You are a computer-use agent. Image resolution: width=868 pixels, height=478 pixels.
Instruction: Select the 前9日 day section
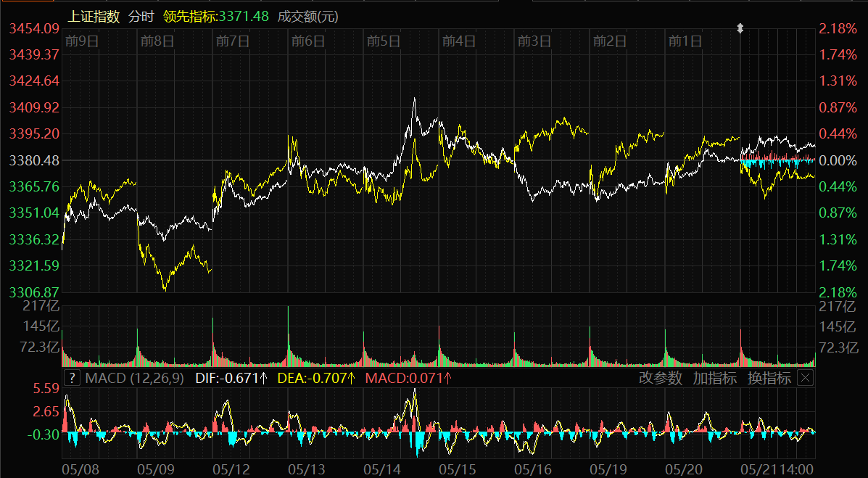pos(81,41)
